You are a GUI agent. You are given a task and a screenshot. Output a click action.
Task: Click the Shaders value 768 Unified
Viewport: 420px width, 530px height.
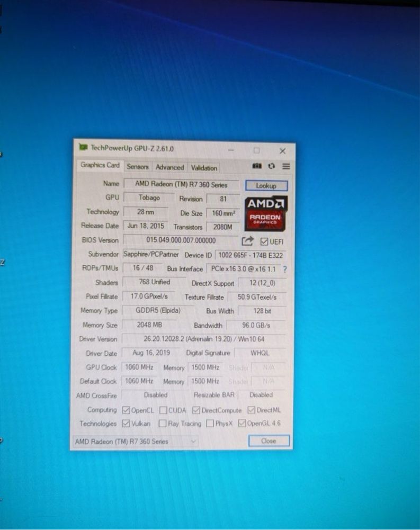pyautogui.click(x=155, y=282)
